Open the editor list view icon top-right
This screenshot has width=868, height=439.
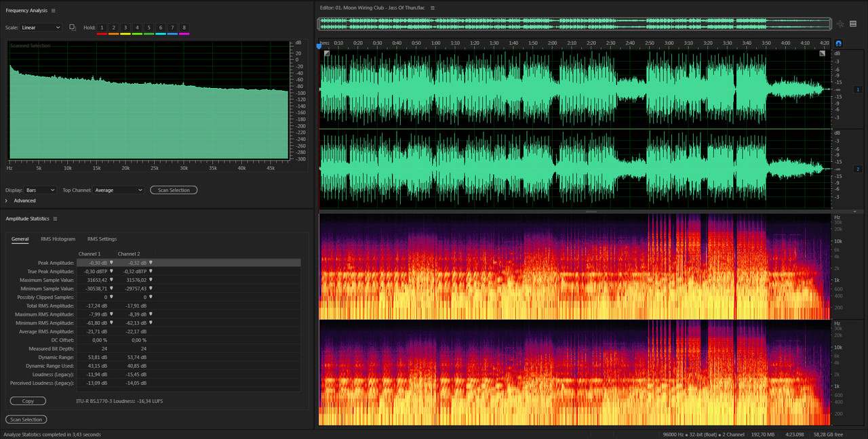click(853, 24)
